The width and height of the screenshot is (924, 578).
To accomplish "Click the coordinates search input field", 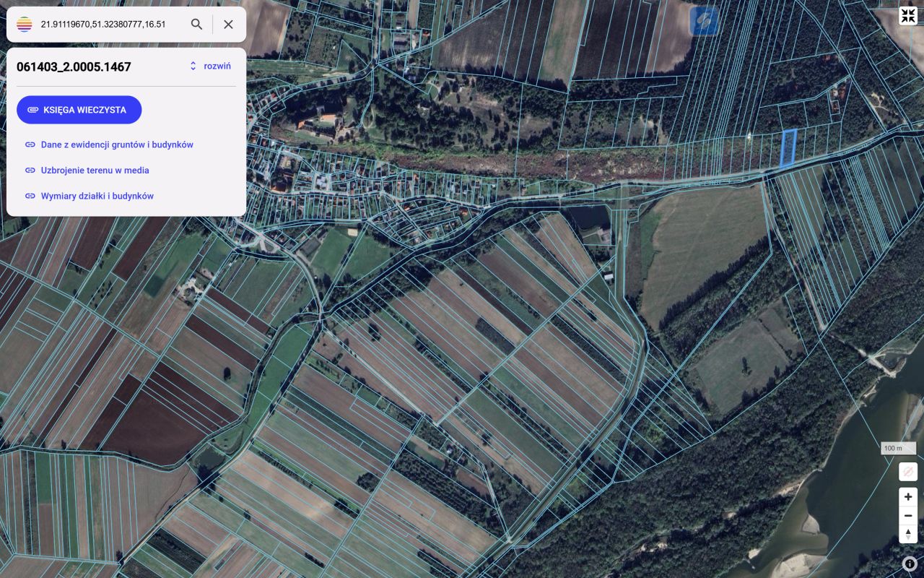I will (x=110, y=25).
